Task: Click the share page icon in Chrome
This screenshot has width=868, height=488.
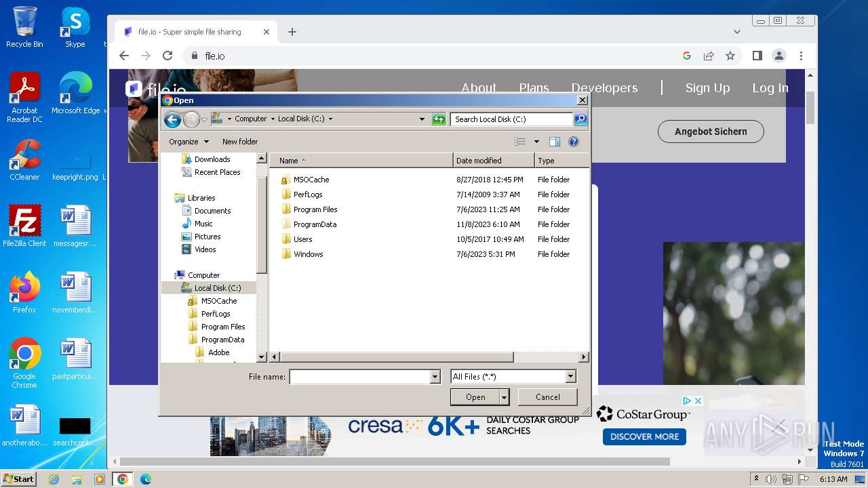Action: tap(709, 56)
